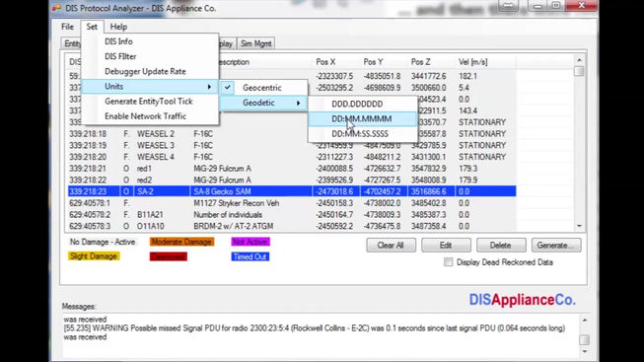Expand the Geodetic submenu
Viewport: 644px width, 362px height.
(263, 103)
